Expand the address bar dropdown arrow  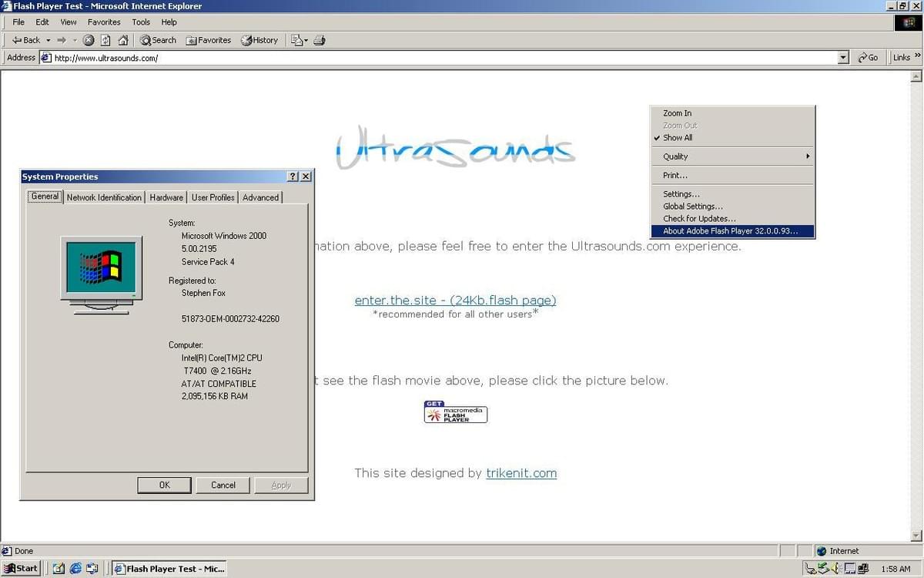point(842,58)
